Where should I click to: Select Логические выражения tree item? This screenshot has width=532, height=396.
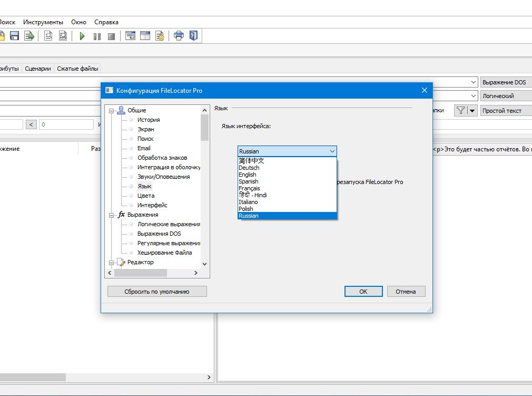pos(168,225)
